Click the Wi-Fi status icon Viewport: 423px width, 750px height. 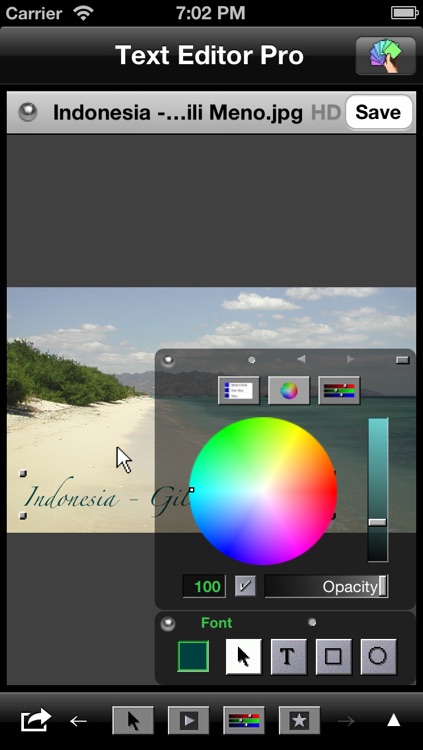pyautogui.click(x=83, y=13)
